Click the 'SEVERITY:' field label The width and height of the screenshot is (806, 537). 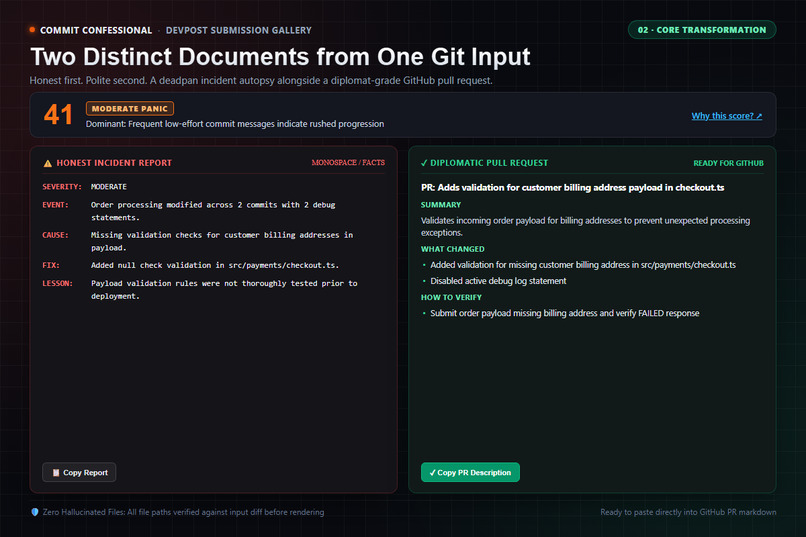62,187
